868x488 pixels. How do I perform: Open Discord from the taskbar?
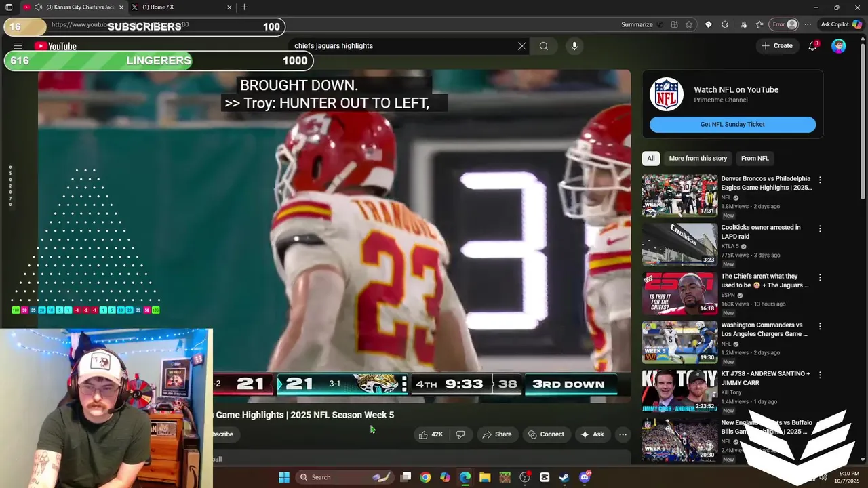click(585, 477)
